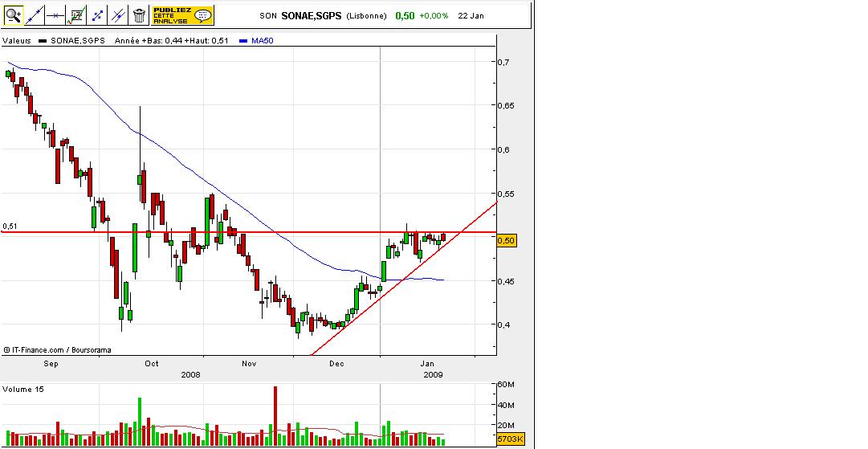
Task: Open the indicators chart tool
Action: [76, 15]
